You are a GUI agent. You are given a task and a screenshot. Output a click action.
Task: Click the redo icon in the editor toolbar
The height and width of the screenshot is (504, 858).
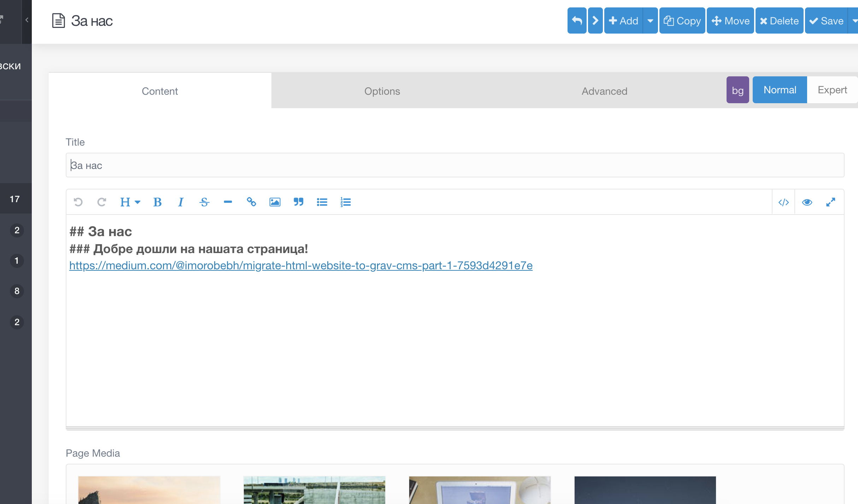click(x=102, y=202)
